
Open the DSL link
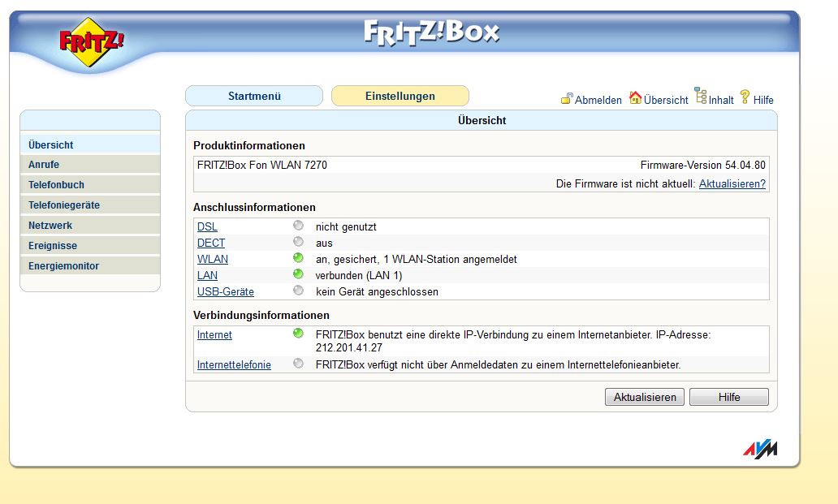[x=207, y=227]
